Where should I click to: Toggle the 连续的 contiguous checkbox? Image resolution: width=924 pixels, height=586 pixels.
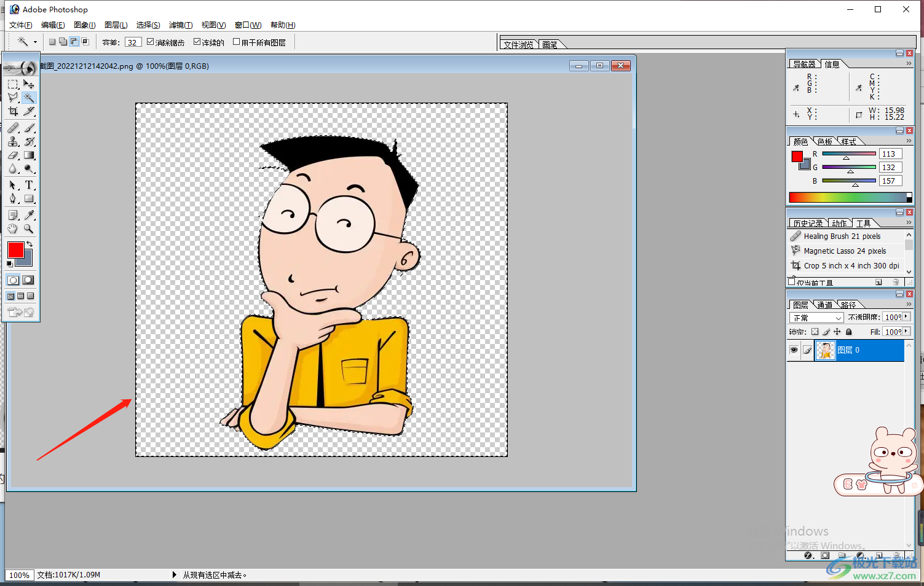coord(197,42)
